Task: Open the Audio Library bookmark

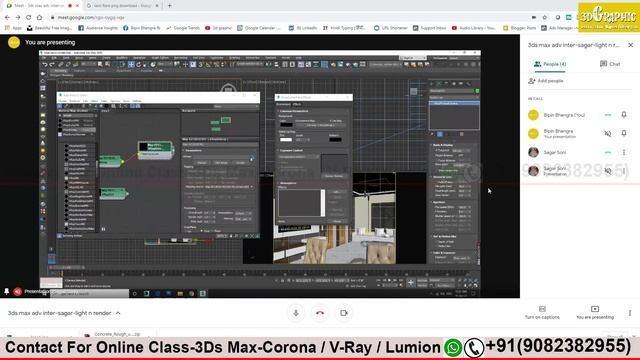Action: pyautogui.click(x=474, y=28)
